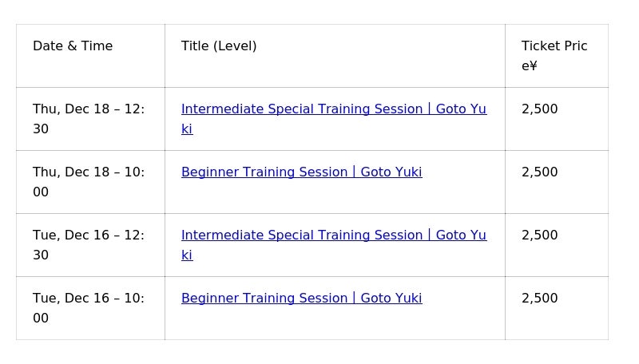639x364 pixels.
Task: Click the 2,500 price for Dec 18 12:30
Action: [x=540, y=109]
